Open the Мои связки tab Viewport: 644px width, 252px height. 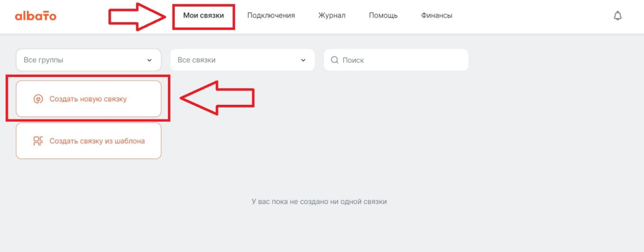click(x=204, y=16)
